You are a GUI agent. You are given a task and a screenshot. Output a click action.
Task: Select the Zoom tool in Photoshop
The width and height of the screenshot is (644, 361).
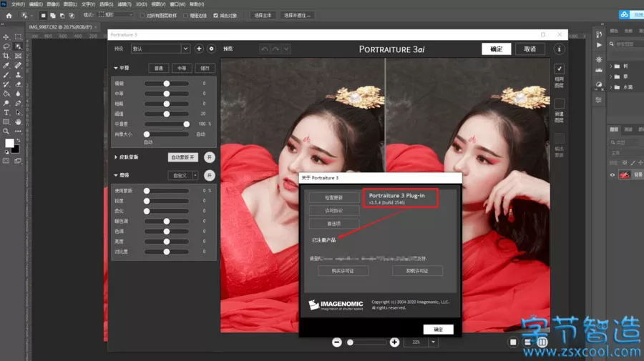click(6, 132)
